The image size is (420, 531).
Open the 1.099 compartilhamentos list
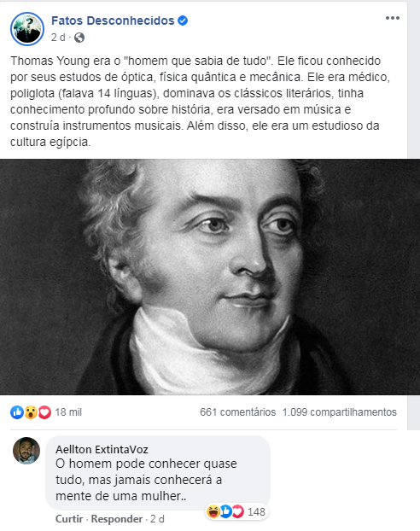pos(340,412)
